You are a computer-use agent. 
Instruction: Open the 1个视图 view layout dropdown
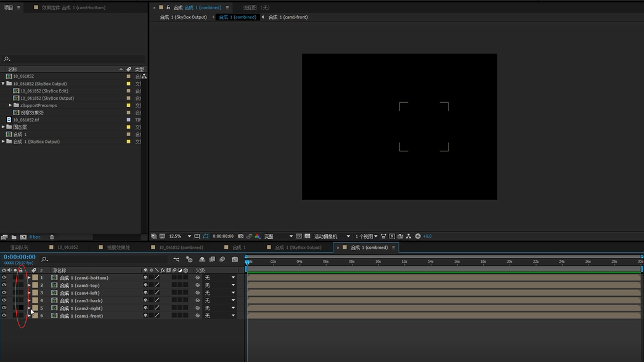point(366,236)
